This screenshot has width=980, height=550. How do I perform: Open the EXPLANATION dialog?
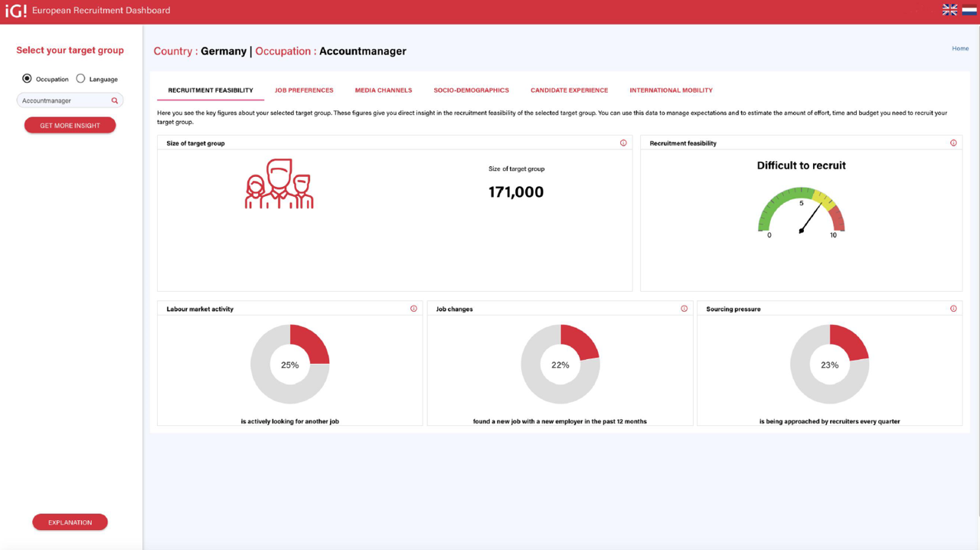pos(70,522)
